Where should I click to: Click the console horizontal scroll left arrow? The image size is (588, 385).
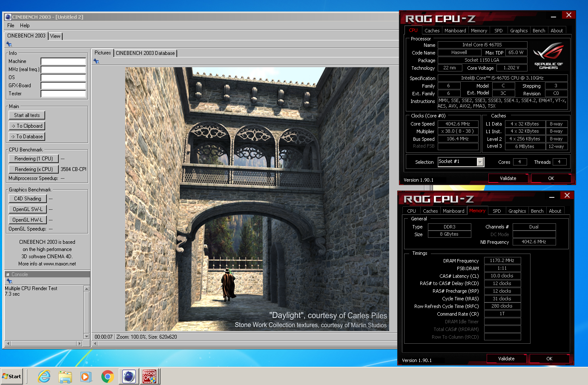coord(8,343)
